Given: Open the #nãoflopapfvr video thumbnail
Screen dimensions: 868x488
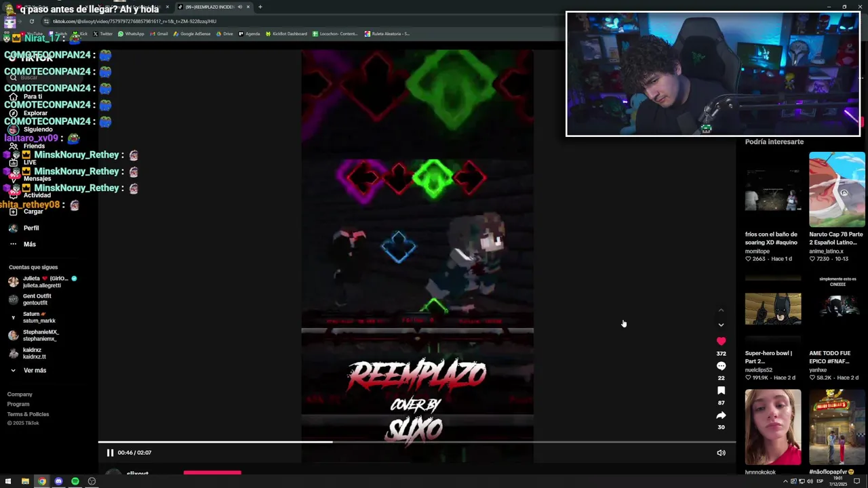Looking at the screenshot, I should tap(837, 427).
